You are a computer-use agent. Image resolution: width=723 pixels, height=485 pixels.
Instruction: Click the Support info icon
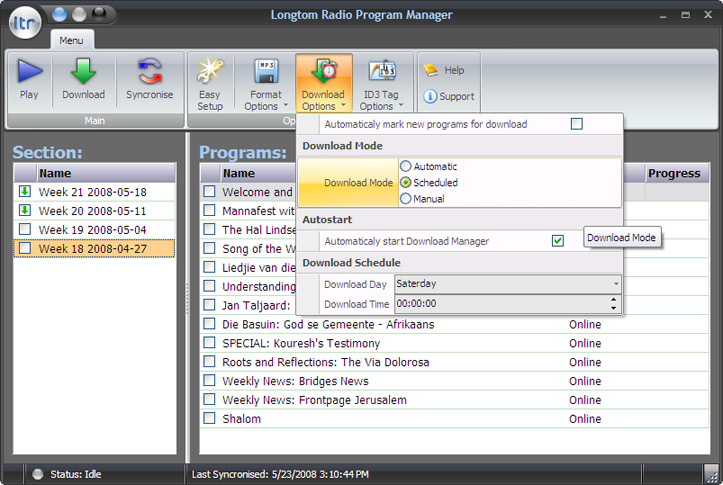click(430, 96)
